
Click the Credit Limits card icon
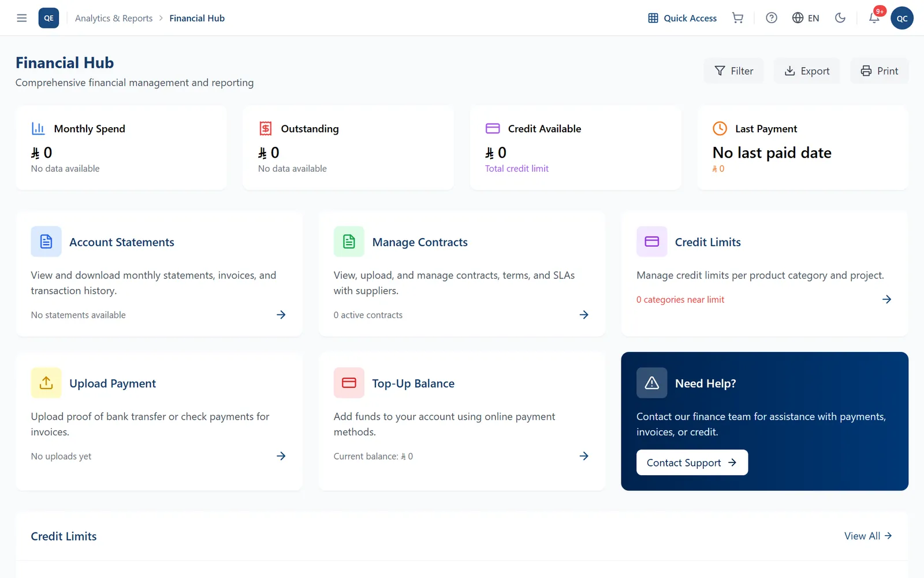coord(652,242)
